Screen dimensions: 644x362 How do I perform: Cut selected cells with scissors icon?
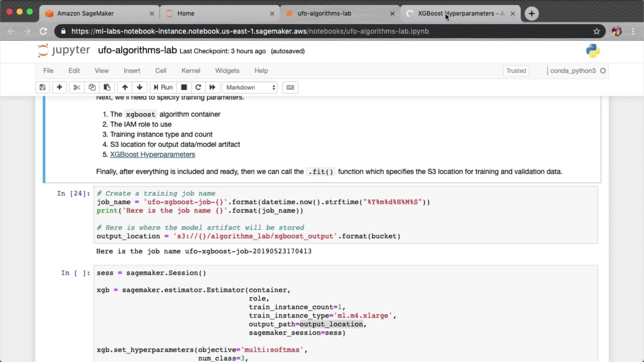click(77, 87)
